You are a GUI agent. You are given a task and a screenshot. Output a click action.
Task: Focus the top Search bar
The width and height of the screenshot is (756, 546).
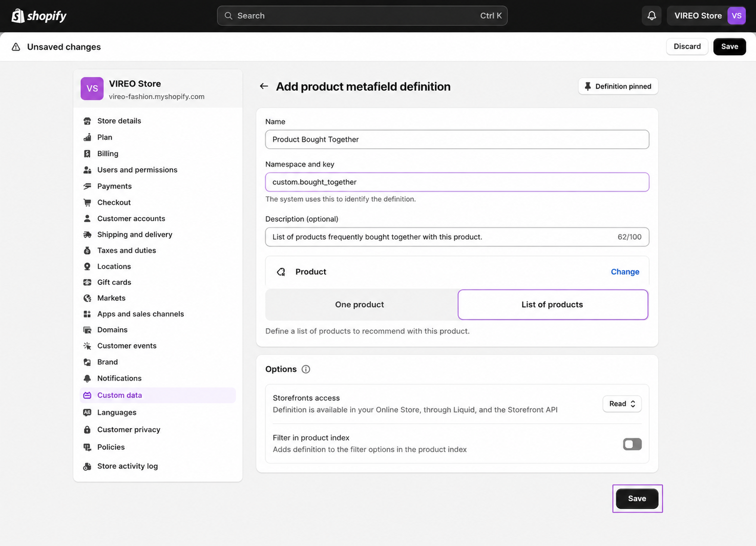point(362,16)
